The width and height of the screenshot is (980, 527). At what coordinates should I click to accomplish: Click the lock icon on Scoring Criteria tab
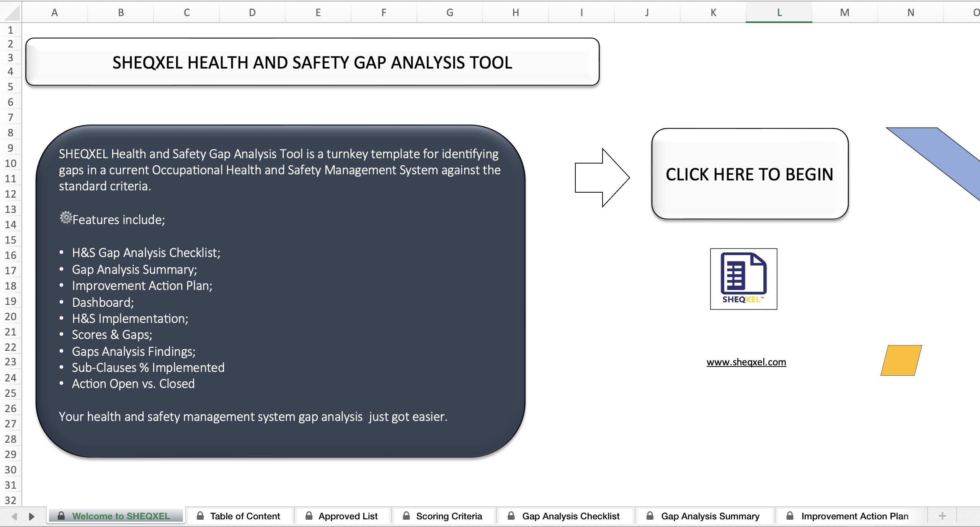click(406, 516)
